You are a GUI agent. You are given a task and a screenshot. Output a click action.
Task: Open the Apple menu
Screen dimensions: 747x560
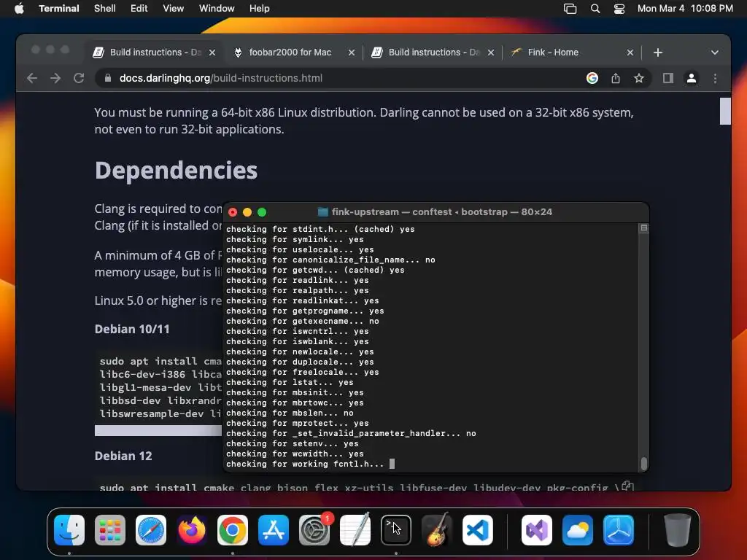[x=19, y=9]
